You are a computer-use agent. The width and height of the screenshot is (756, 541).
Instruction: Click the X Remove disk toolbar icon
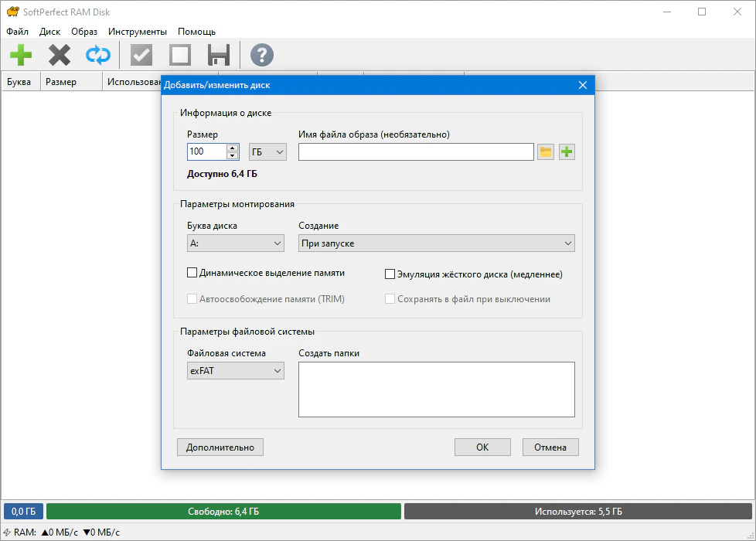pyautogui.click(x=60, y=55)
